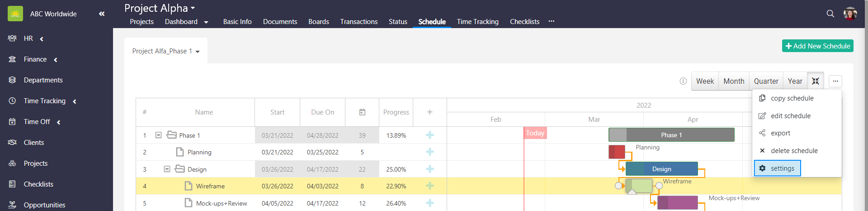Click the schedule info icon
The image size is (868, 211).
[x=683, y=81]
